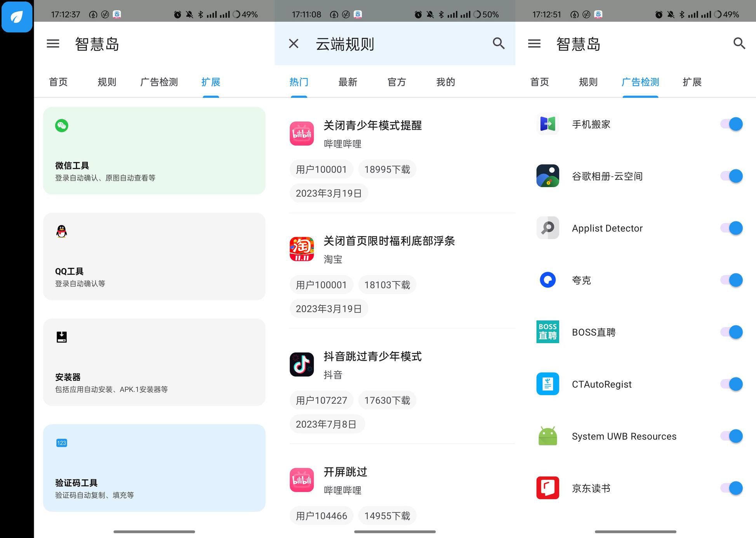Toggle the BOSS直聘 switch
The height and width of the screenshot is (538, 756).
click(732, 332)
